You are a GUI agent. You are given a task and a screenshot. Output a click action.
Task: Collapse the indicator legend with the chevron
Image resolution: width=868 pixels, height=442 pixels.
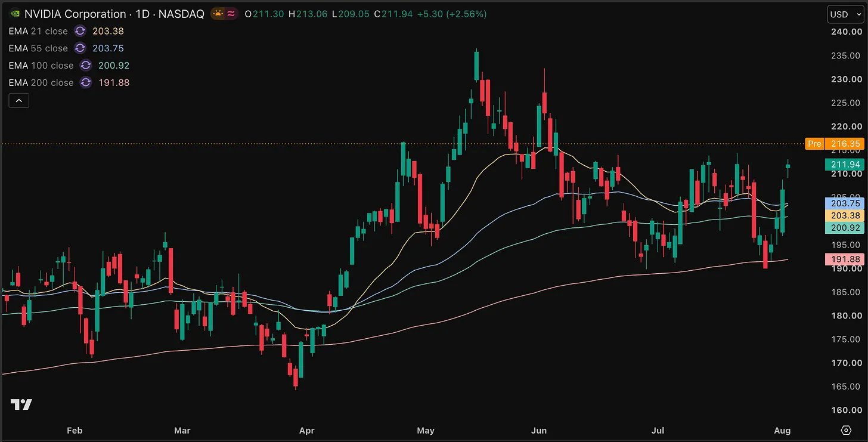[19, 101]
